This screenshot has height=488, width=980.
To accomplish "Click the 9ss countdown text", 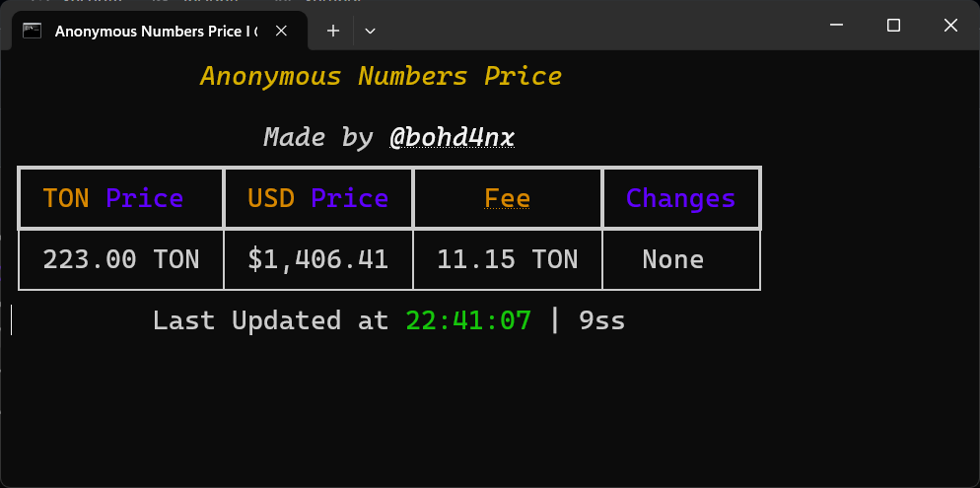I will point(601,320).
